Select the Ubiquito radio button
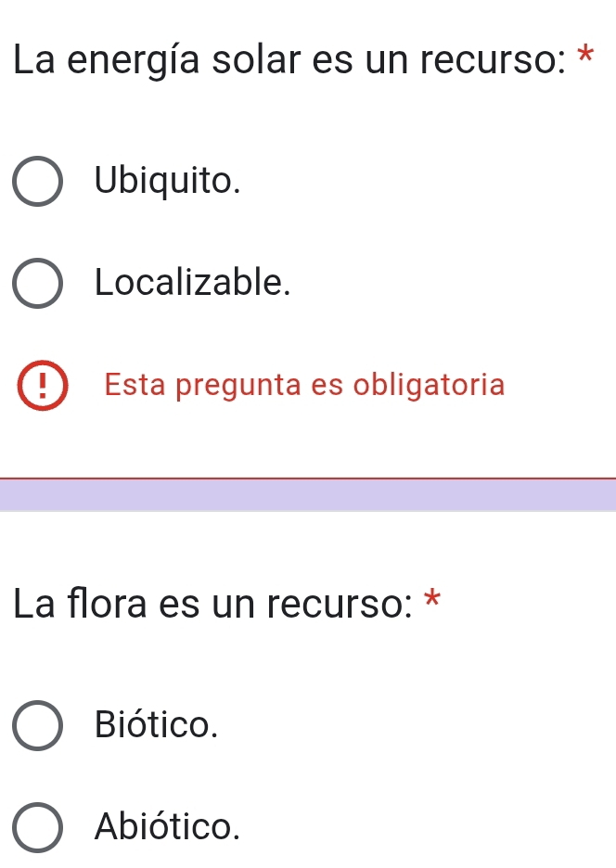 [x=39, y=182]
